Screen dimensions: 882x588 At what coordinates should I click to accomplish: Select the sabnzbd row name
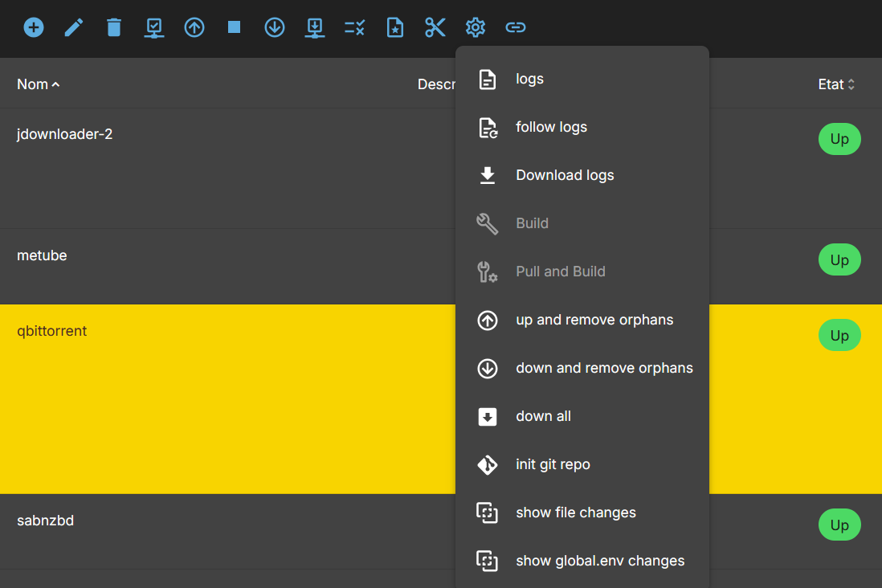pos(45,521)
